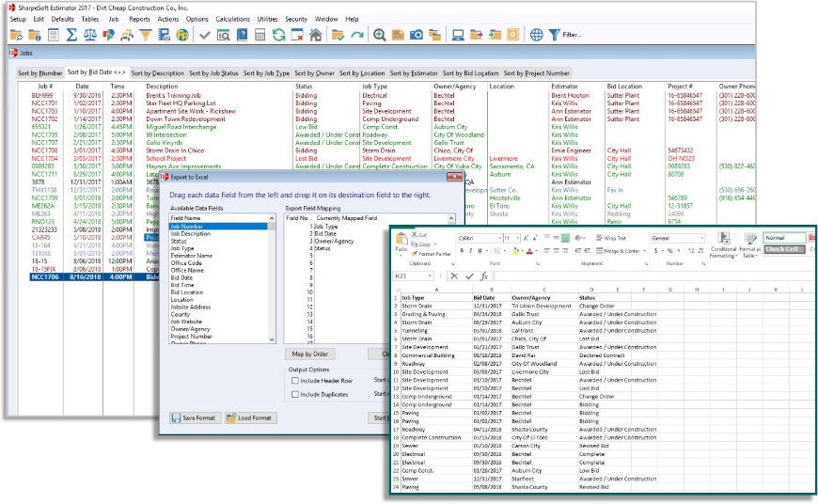Image resolution: width=818 pixels, height=504 pixels.
Task: Click the gray checkmark toolbar icon
Action: (205, 35)
